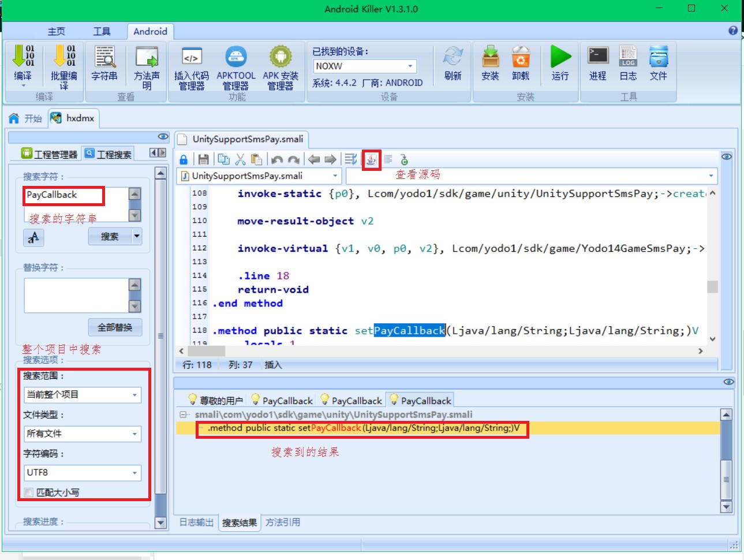The height and width of the screenshot is (560, 744).
Task: Click the copy icon in editor toolbar
Action: pos(224,159)
